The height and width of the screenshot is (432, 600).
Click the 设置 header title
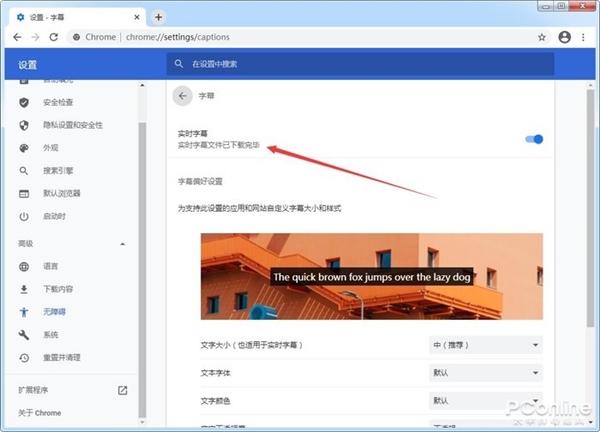click(x=28, y=65)
